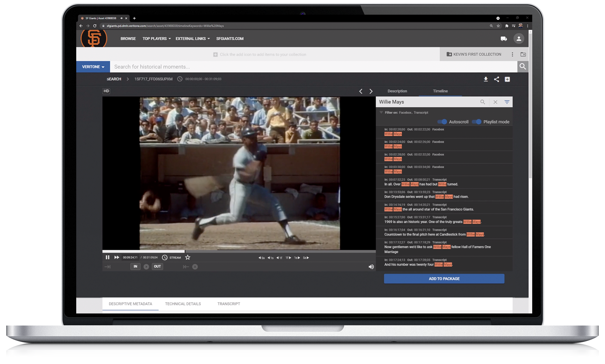Open the Technical Details tab
The height and width of the screenshot is (364, 605).
[x=183, y=304]
